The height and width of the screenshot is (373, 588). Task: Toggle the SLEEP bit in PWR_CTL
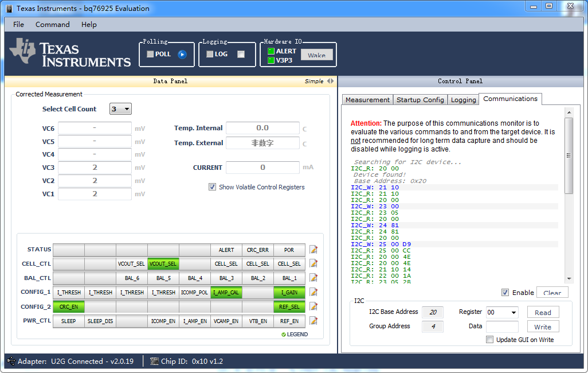69,321
